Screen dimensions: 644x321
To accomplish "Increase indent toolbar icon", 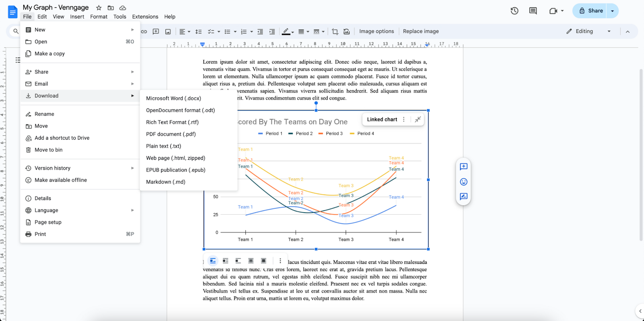I will pyautogui.click(x=272, y=31).
